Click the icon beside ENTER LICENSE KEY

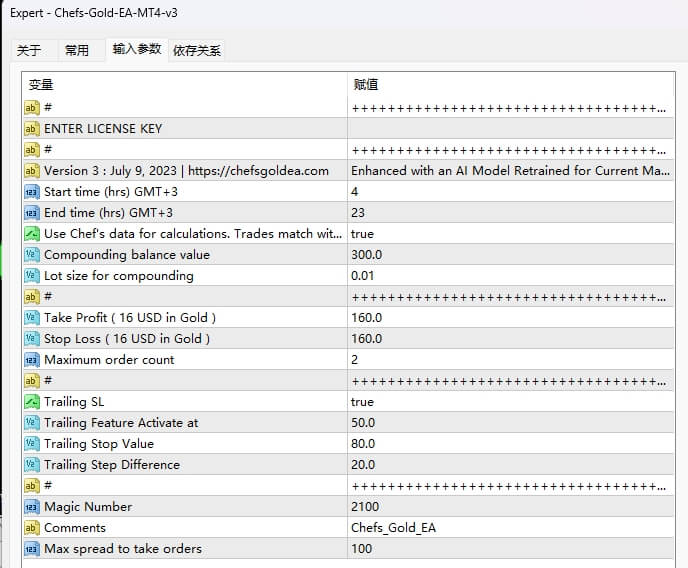tap(31, 128)
